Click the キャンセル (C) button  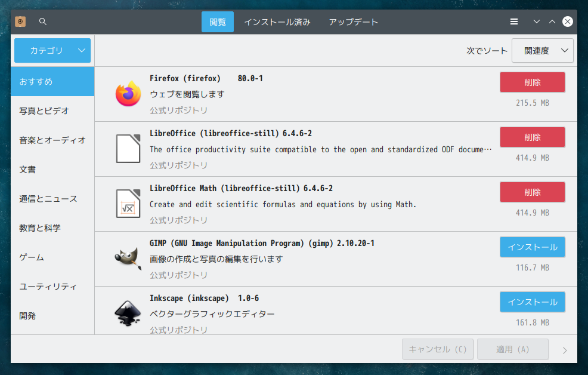coord(438,349)
